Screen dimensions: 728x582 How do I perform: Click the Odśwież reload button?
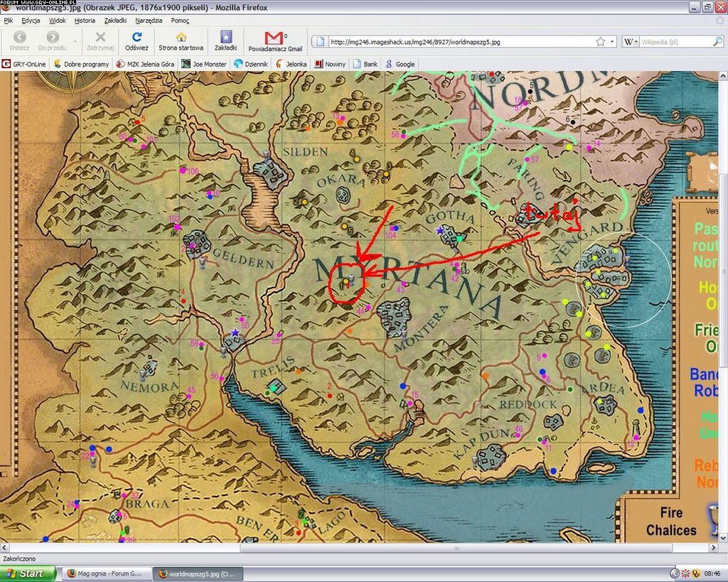[136, 41]
